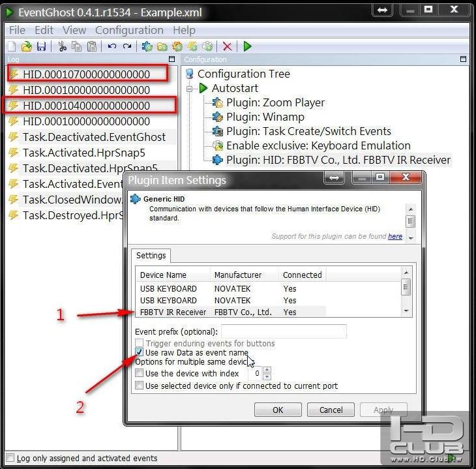476x469 pixels.
Task: Click the Event prefix input field
Action: [x=284, y=331]
